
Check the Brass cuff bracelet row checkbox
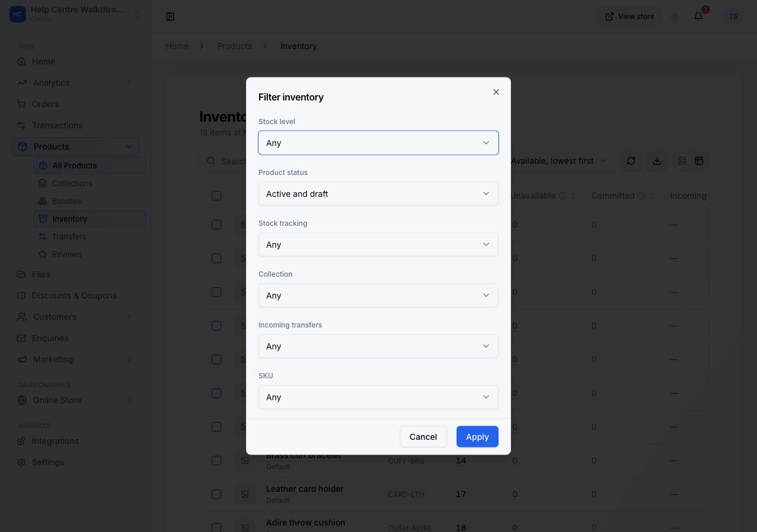point(216,460)
